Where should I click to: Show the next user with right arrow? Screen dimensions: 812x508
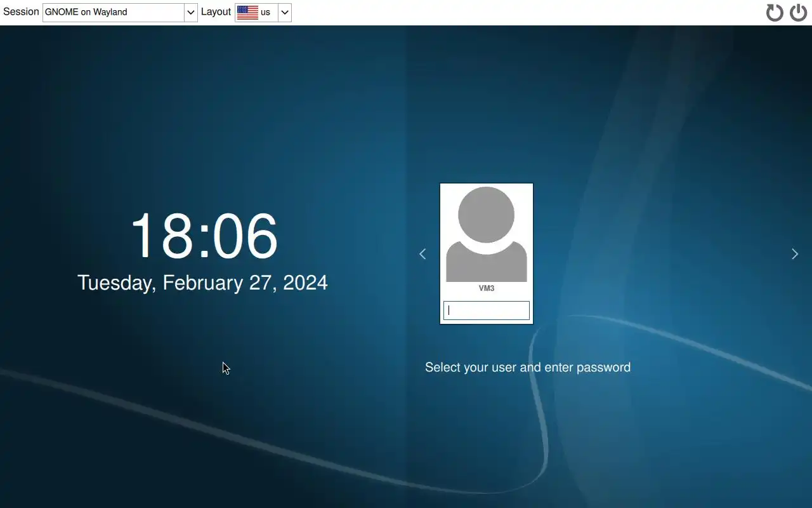pos(795,254)
